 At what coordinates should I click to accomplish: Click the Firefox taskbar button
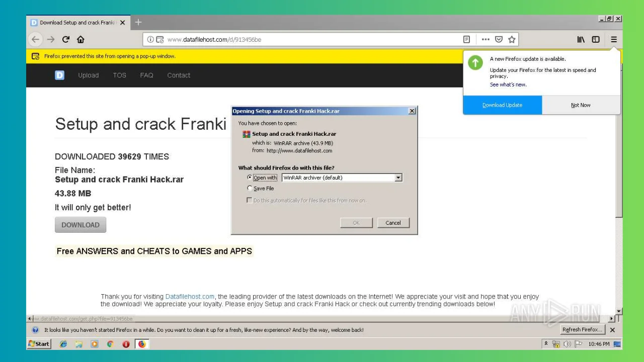pos(142,344)
